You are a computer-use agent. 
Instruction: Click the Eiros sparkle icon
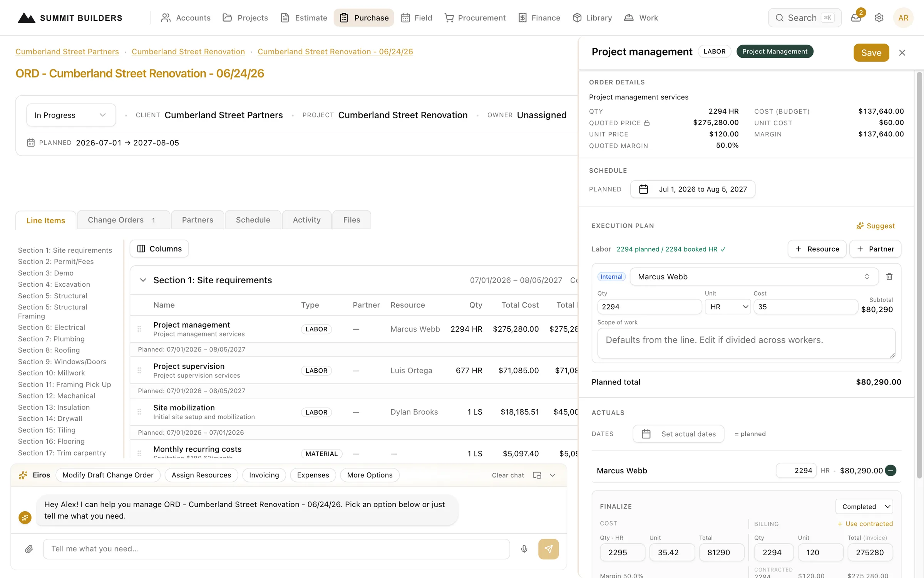pos(23,475)
